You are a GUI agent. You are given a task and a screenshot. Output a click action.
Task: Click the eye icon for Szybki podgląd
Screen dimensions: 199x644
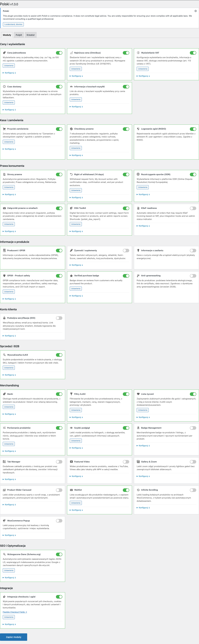[x=71, y=428]
